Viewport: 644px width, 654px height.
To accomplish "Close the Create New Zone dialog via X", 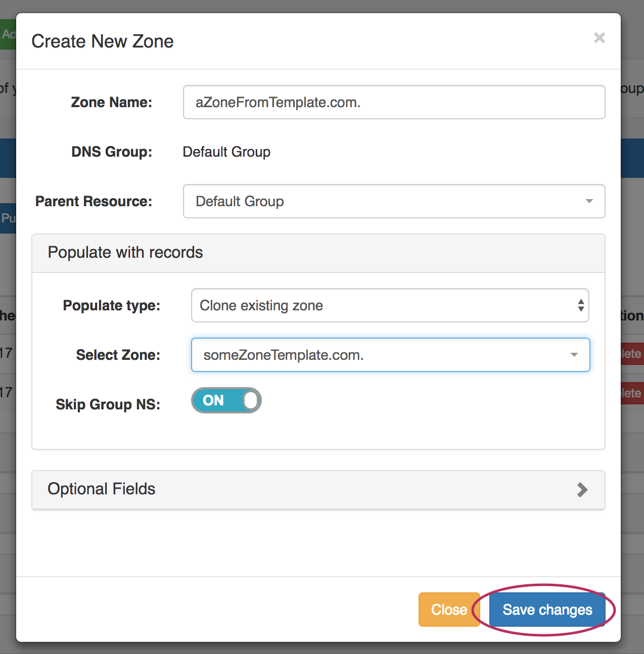I will click(599, 38).
